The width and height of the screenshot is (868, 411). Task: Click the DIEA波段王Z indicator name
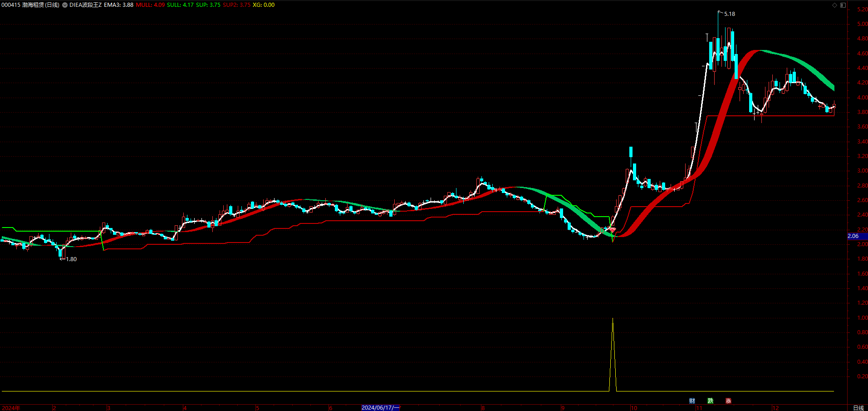(x=86, y=5)
